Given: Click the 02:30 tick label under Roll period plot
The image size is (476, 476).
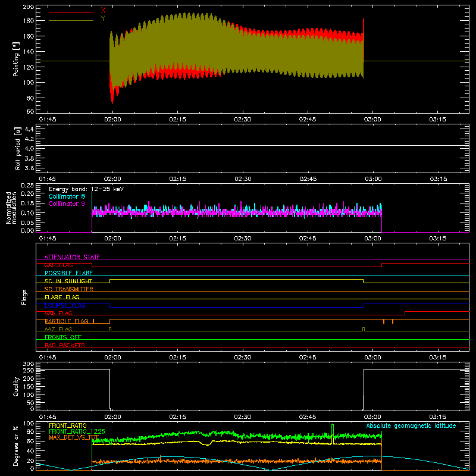Looking at the screenshot, I should point(243,179).
